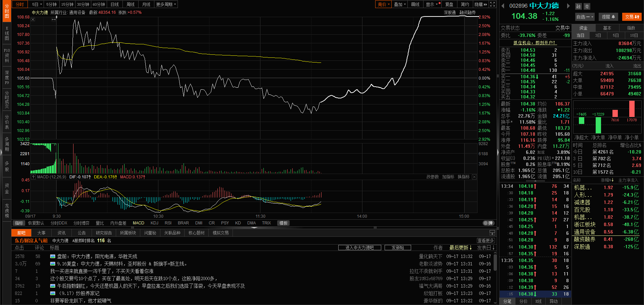Viewport: 644px width, 305px height.
Task: Open 资金 sidebar item
Action: tap(7, 188)
